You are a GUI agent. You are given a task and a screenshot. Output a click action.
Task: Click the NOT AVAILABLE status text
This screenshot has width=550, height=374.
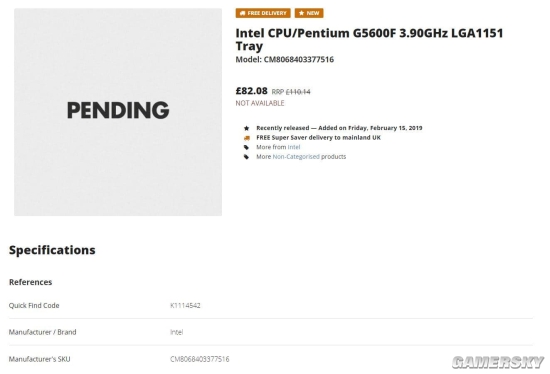click(260, 103)
